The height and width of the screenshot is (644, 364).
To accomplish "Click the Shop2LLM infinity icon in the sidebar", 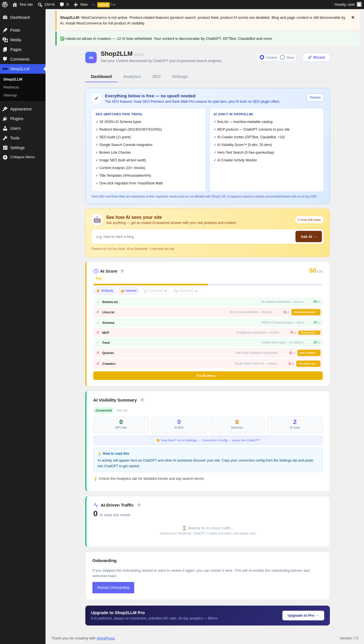I will point(5,69).
